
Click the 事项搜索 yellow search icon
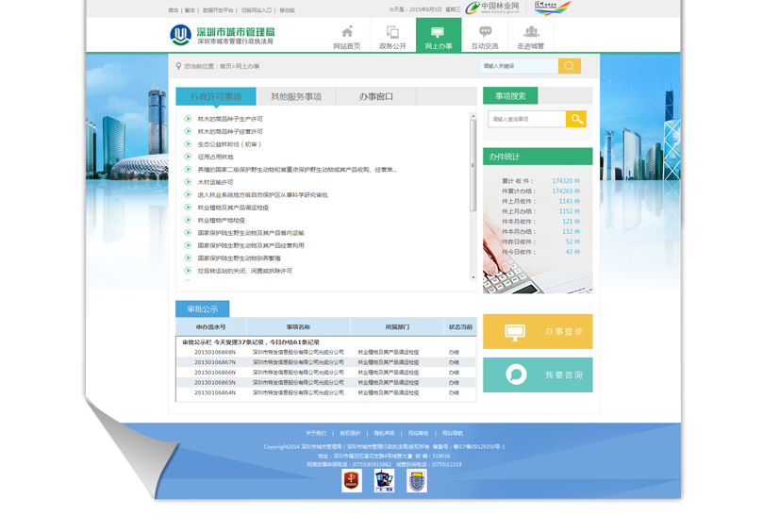575,119
